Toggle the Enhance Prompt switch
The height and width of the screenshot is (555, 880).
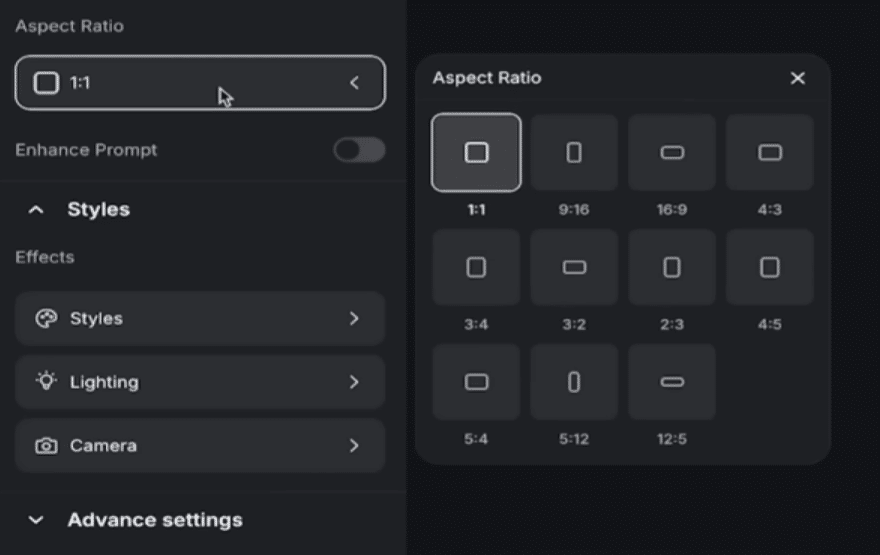359,150
